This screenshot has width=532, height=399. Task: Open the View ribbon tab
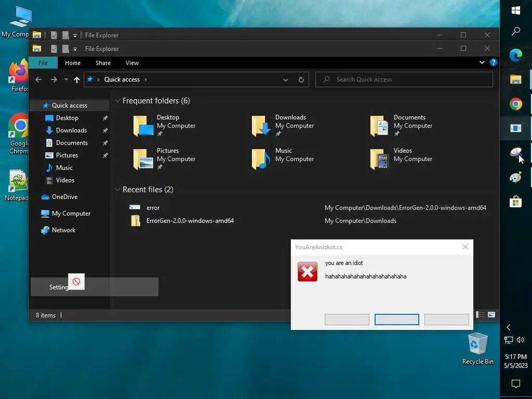click(x=132, y=63)
